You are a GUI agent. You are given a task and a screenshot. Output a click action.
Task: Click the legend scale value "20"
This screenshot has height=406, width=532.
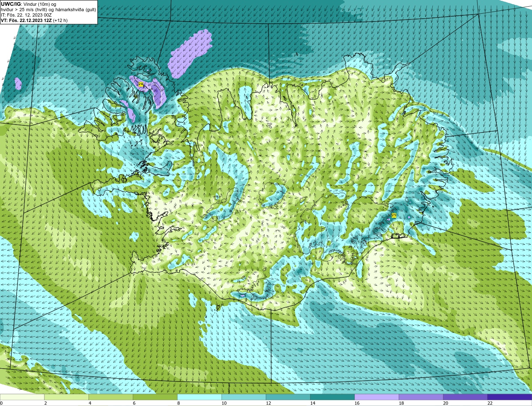(x=445, y=403)
